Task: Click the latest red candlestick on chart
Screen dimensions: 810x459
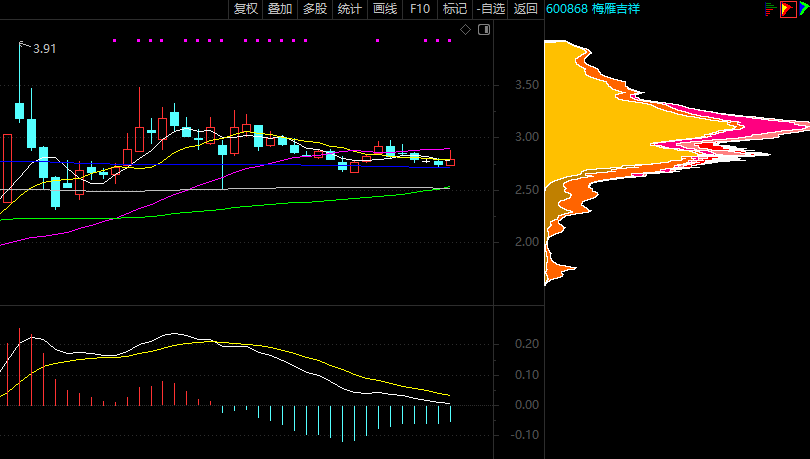Action: (450, 162)
